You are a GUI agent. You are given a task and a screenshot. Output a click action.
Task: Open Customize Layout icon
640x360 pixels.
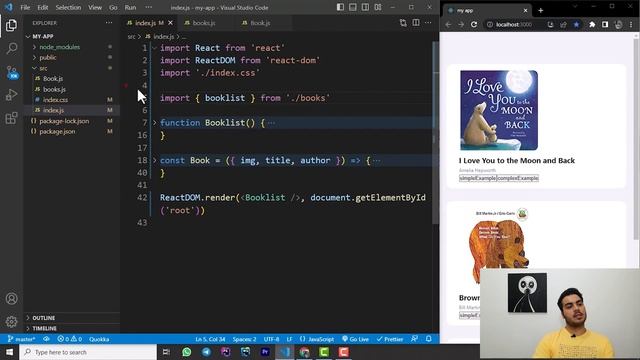coord(378,7)
